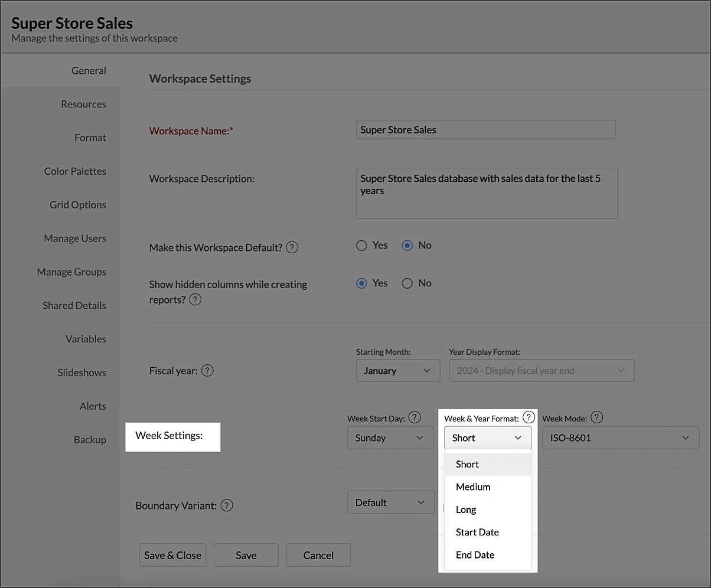Click Week & Year Format help icon
This screenshot has height=588, width=711.
529,417
